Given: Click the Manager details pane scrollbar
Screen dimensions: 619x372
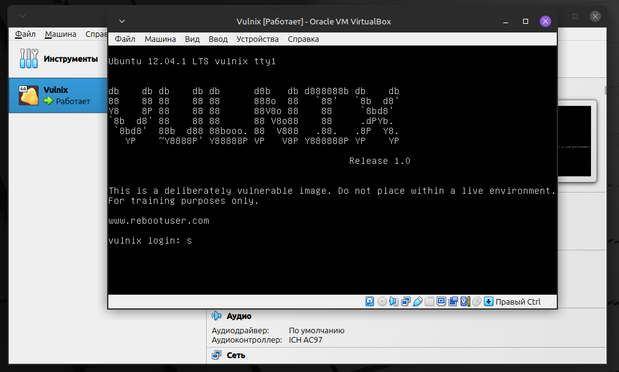Looking at the screenshot, I should click(605, 91).
